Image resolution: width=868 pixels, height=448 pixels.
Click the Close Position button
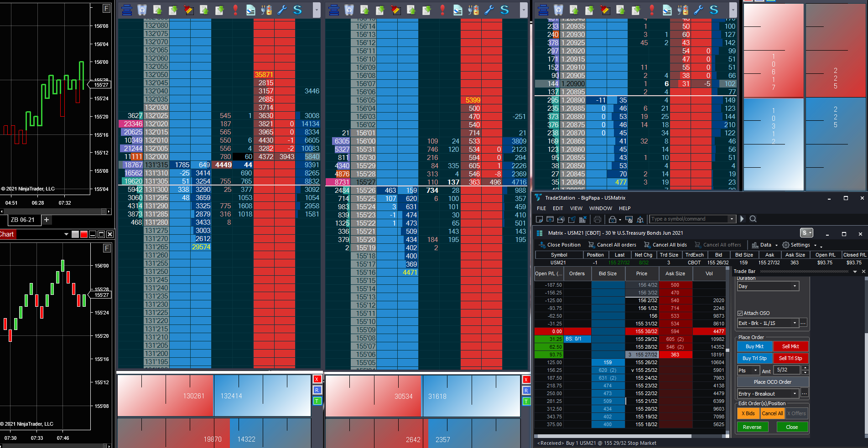coord(560,245)
